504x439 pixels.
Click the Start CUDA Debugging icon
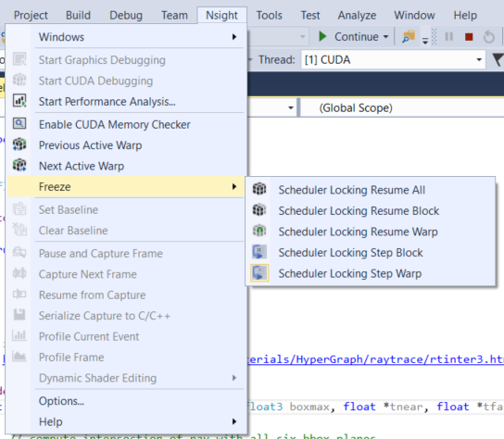19,81
